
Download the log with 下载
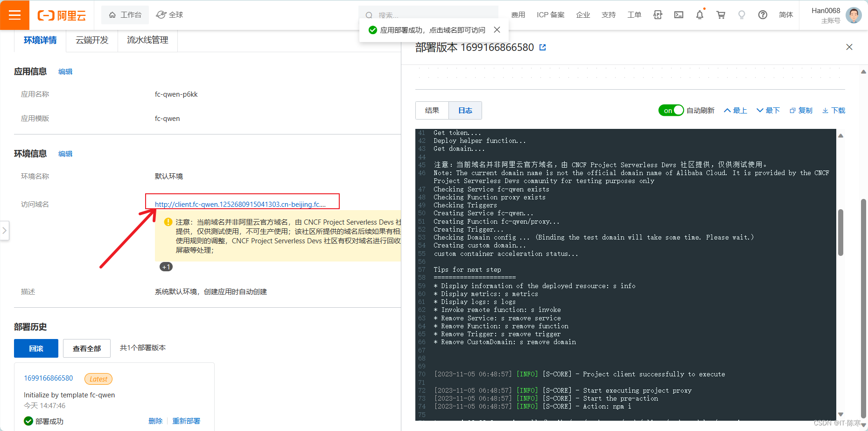[833, 110]
